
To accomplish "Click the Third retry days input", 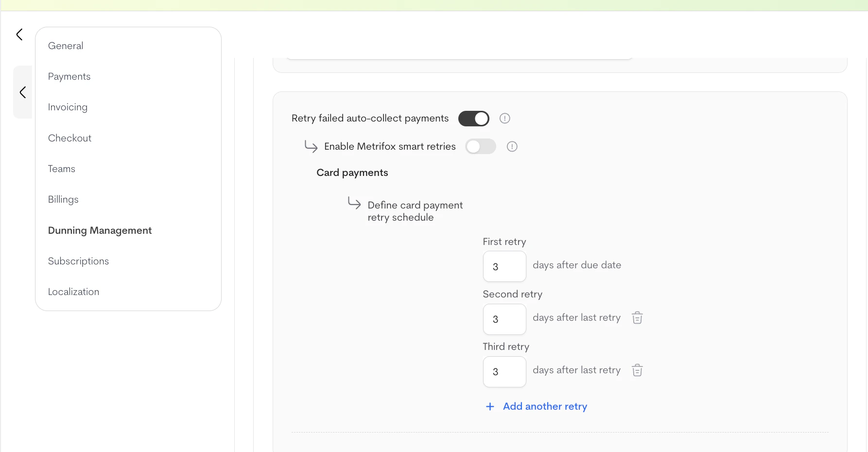I will click(x=504, y=372).
